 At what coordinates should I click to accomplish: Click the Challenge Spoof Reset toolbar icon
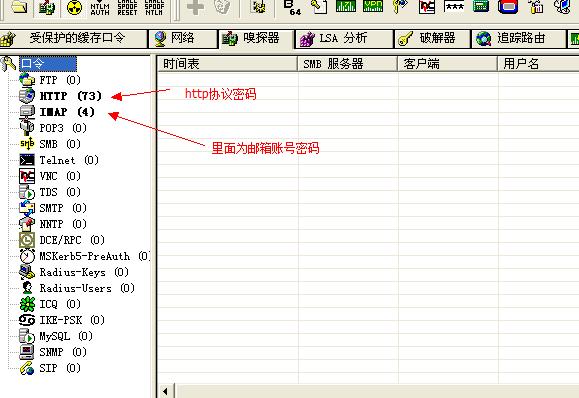pyautogui.click(x=127, y=8)
